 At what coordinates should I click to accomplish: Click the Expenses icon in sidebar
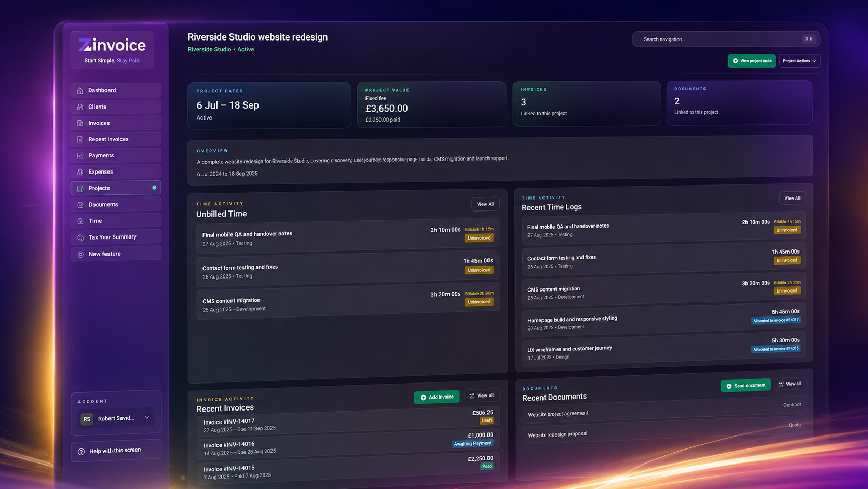coord(80,172)
